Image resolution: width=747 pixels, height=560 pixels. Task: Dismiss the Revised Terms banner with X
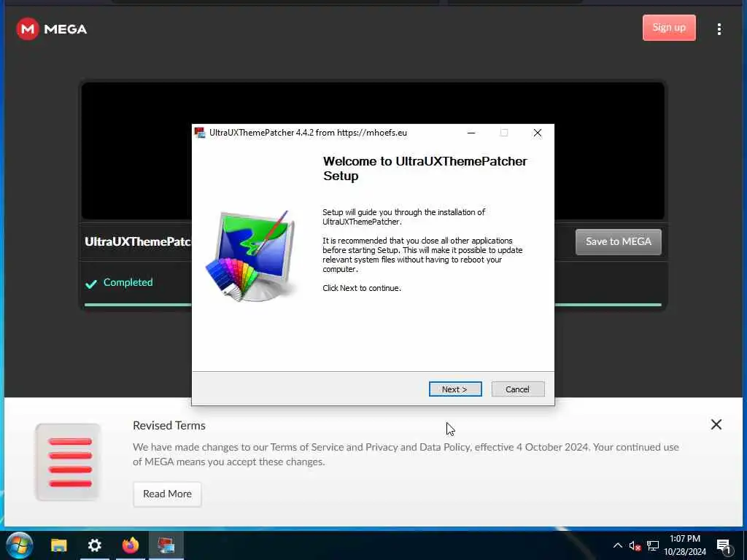716,424
